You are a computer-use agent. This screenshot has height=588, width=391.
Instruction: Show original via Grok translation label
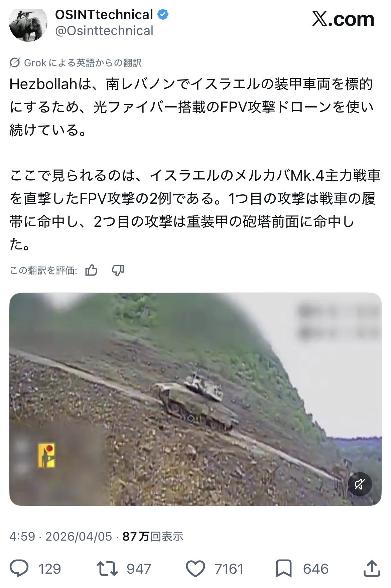(83, 62)
